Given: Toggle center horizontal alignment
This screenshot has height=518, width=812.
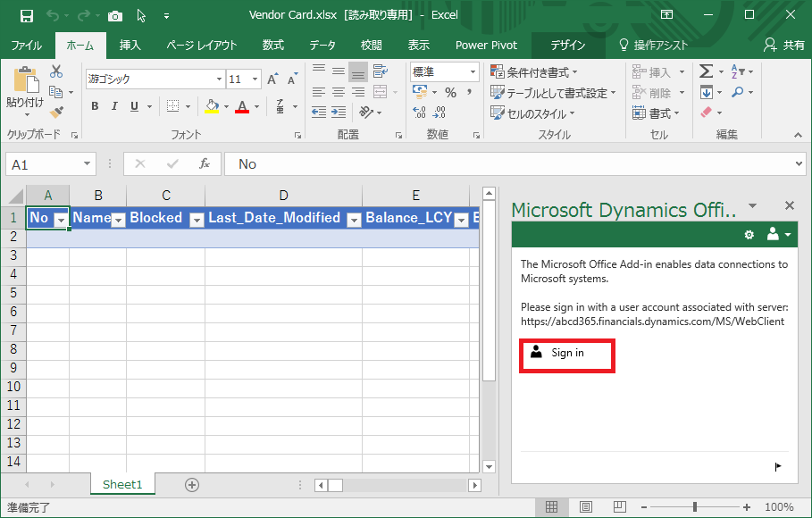Looking at the screenshot, I should [x=339, y=92].
